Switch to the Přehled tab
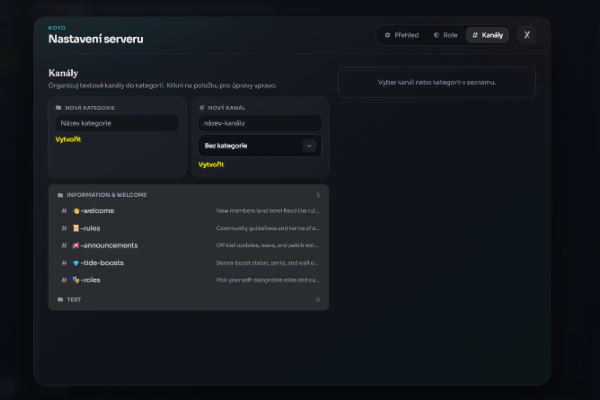 pos(401,35)
